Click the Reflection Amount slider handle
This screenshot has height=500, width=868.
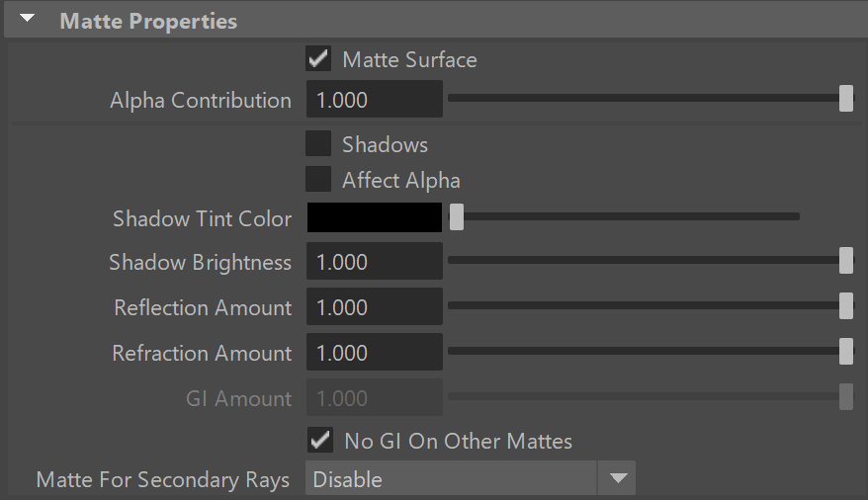[846, 306]
